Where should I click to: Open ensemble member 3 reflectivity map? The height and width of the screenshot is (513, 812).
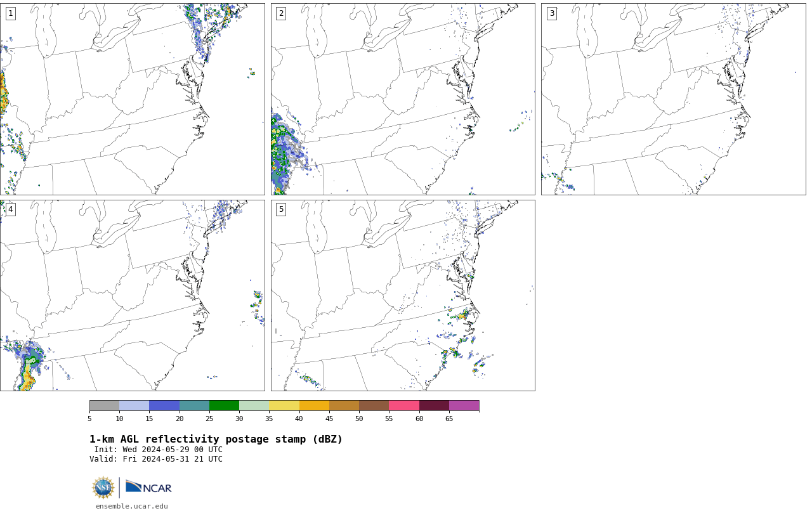(x=673, y=99)
